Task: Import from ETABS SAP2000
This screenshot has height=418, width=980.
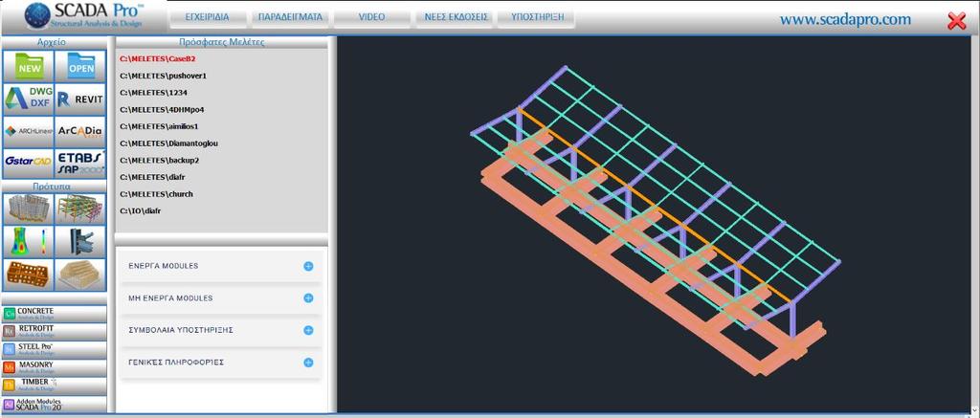Action: [80, 163]
